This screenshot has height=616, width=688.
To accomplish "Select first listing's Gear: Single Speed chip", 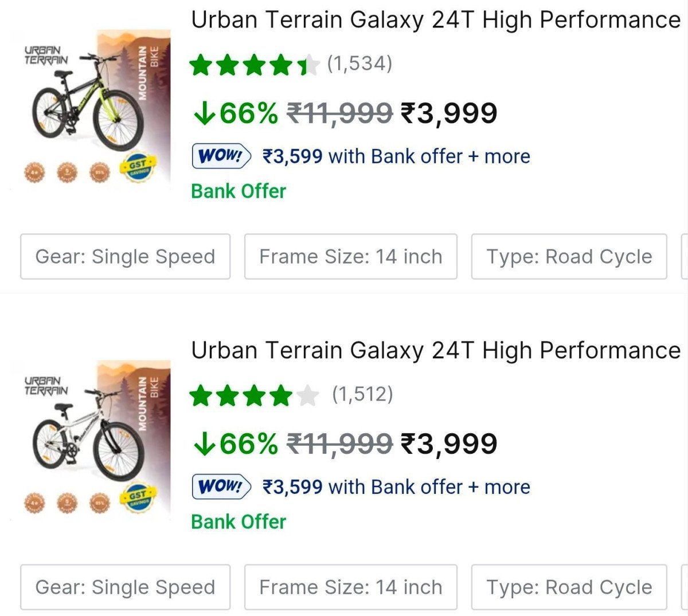I will point(125,257).
